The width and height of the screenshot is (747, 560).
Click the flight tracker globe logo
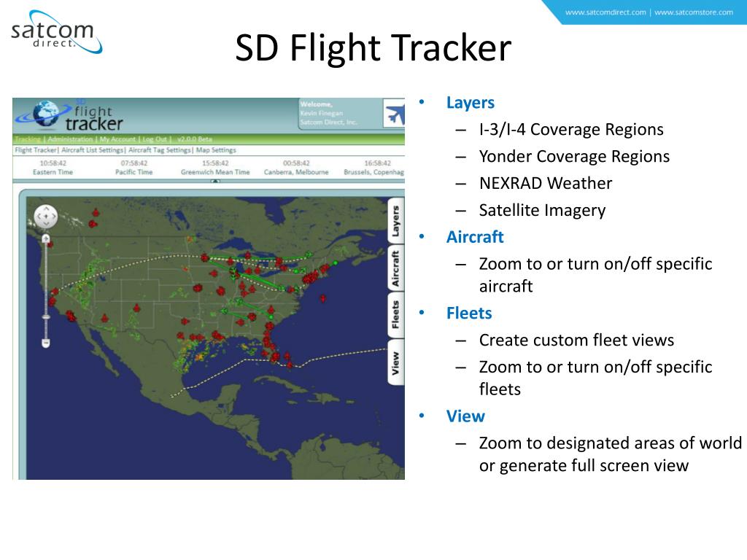45,114
